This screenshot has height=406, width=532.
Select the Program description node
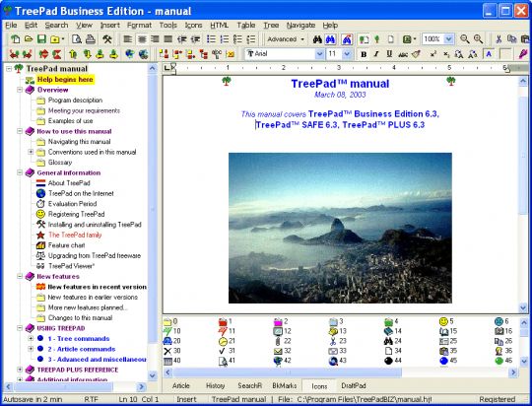coord(75,101)
